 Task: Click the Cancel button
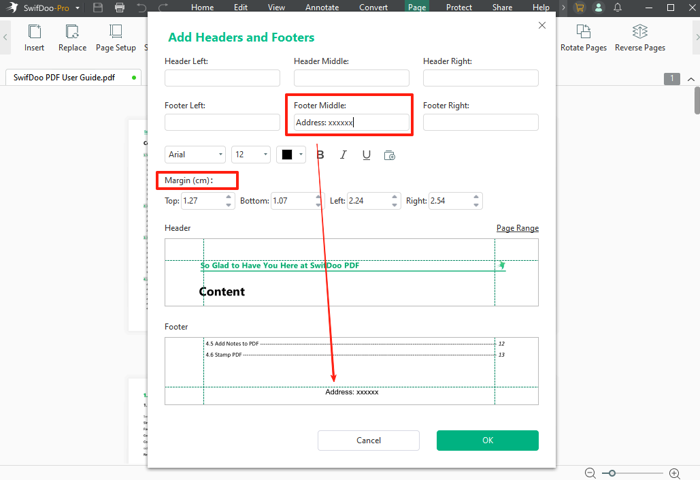point(368,440)
